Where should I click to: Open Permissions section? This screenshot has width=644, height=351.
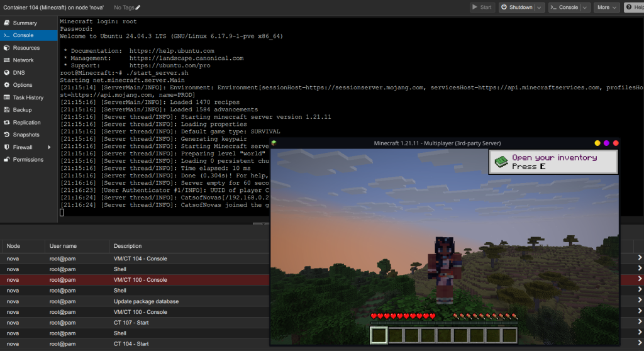(x=28, y=160)
